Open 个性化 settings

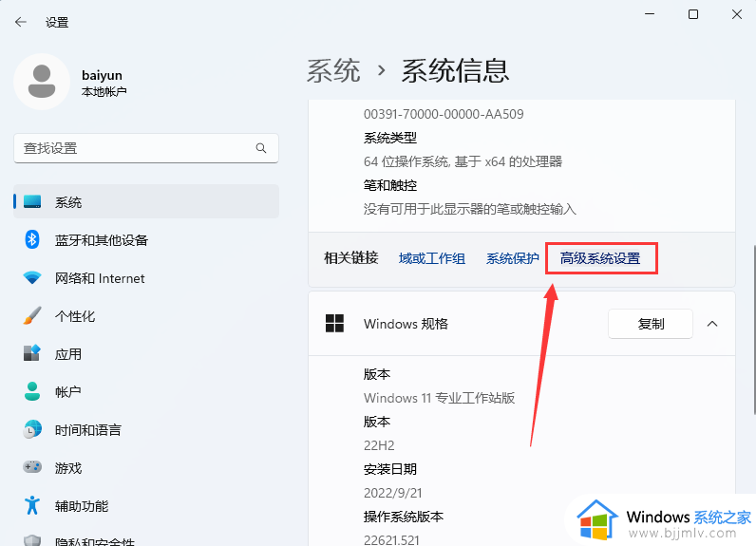(146, 315)
